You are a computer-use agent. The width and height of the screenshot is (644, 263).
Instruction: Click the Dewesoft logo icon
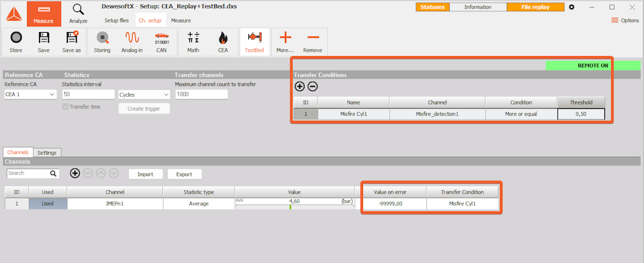14,14
